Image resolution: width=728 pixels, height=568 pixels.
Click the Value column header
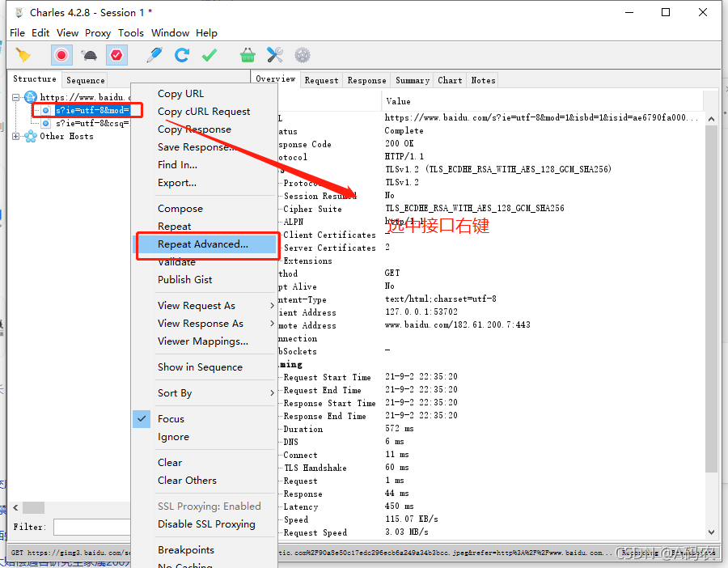[542, 101]
